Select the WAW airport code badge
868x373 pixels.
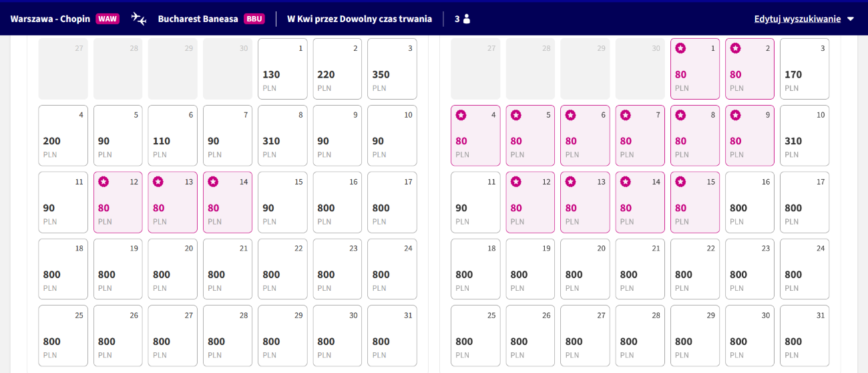point(107,19)
